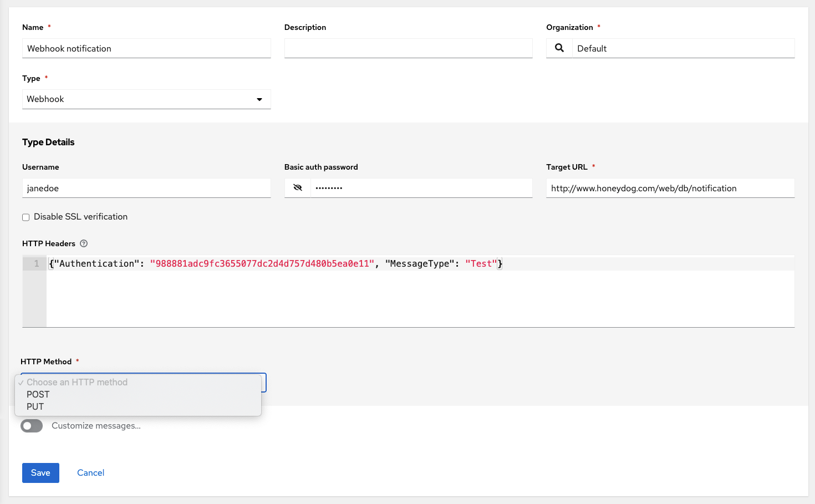Viewport: 815px width, 504px height.
Task: Click the checkmark next to Choose an HTTP method
Action: 21,382
